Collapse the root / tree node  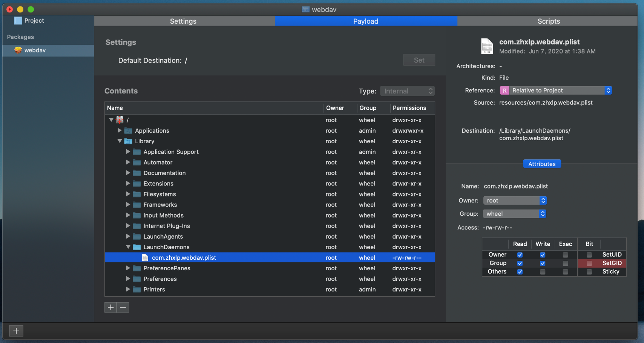[111, 120]
